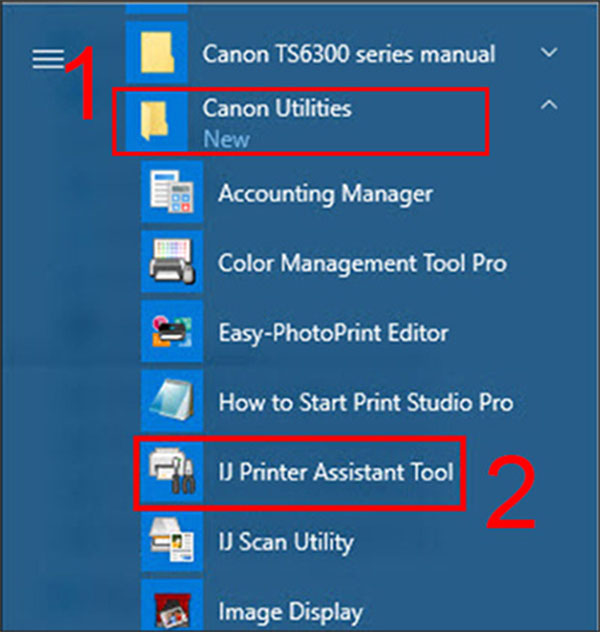This screenshot has height=632, width=600.
Task: Start Easy-PhotoPrint Editor from the list
Action: pos(333,333)
